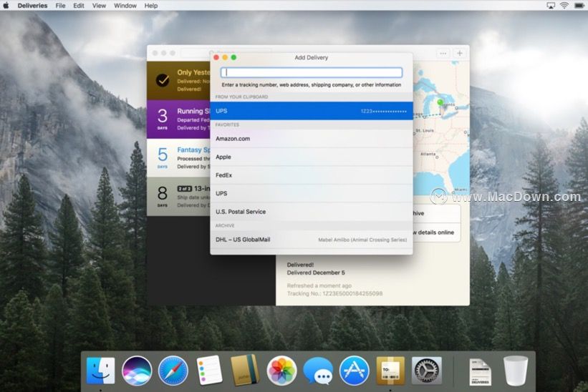Screen dimensions: 588x392
Task: Open Messages app in the Dock
Action: [318, 371]
